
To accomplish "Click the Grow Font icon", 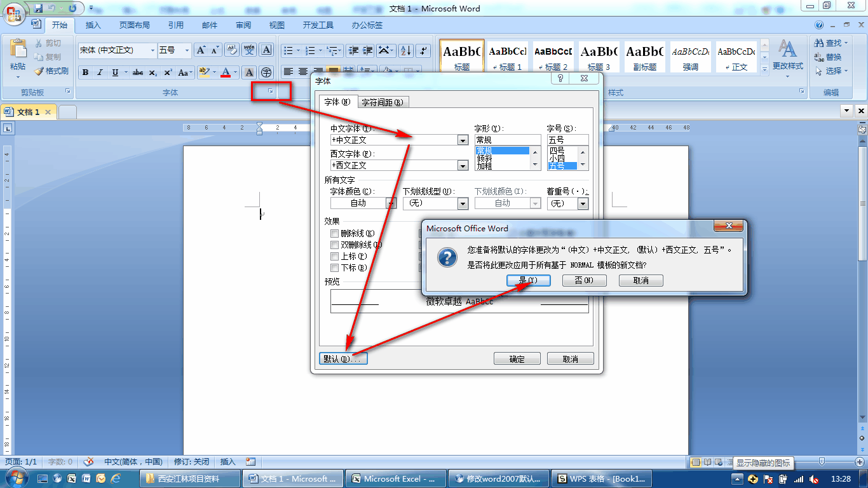I will tap(201, 50).
